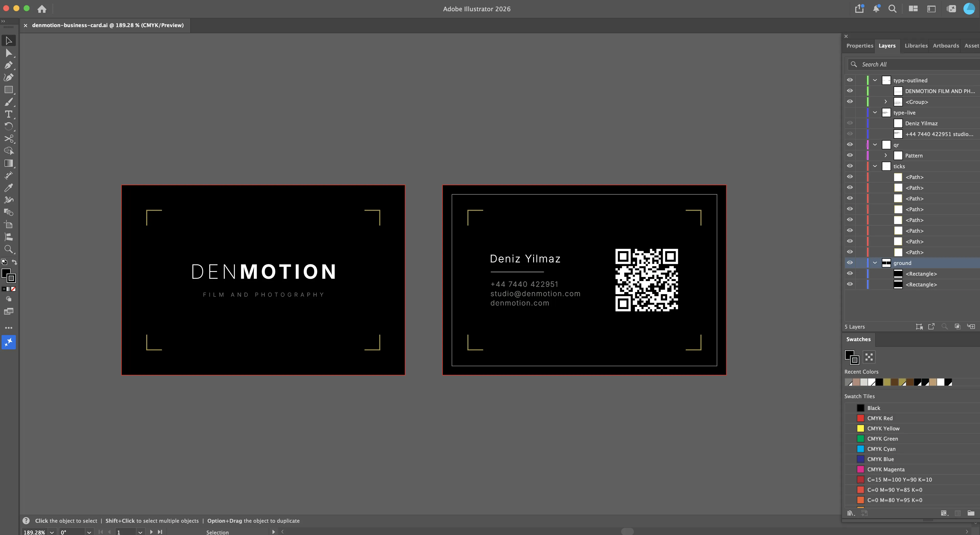Screen dimensions: 980x535
Task: Hide the DENMOTION FILM AND PH... item
Action: 850,91
